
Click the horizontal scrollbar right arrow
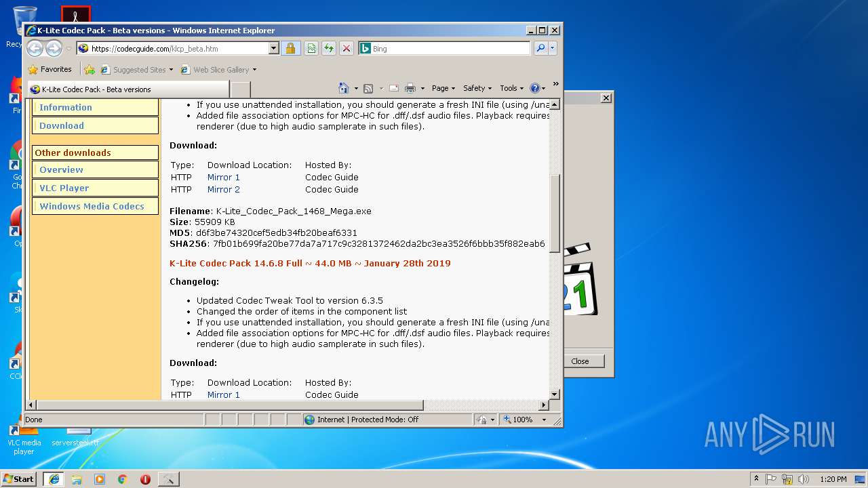click(x=543, y=405)
